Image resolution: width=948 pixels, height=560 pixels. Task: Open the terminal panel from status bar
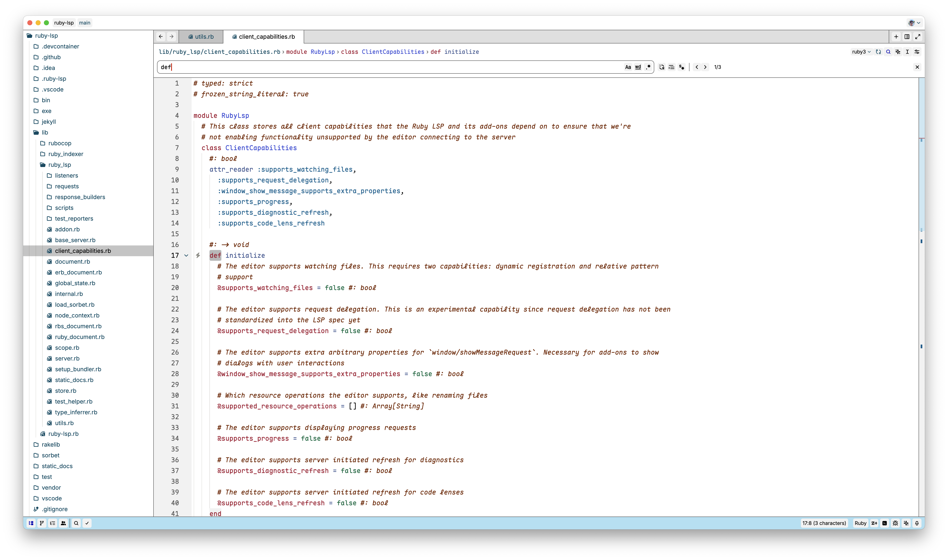click(x=885, y=523)
